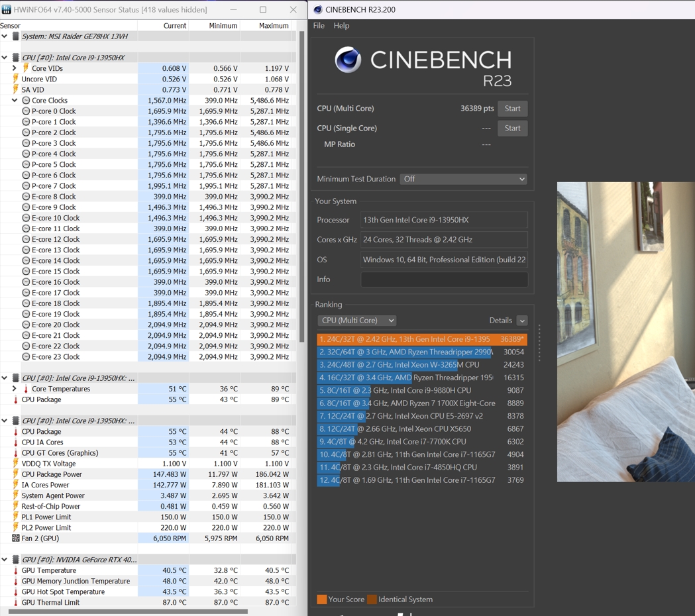Click the clock icon beside P-core 0 Clock
This screenshot has height=616, width=695.
(x=26, y=111)
